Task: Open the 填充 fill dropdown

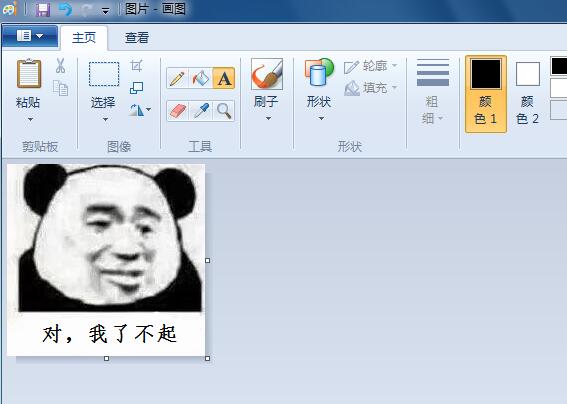Action: pos(371,88)
